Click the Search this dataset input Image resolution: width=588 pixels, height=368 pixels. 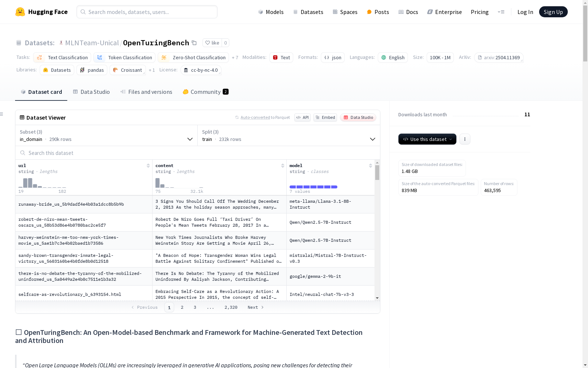pyautogui.click(x=198, y=153)
